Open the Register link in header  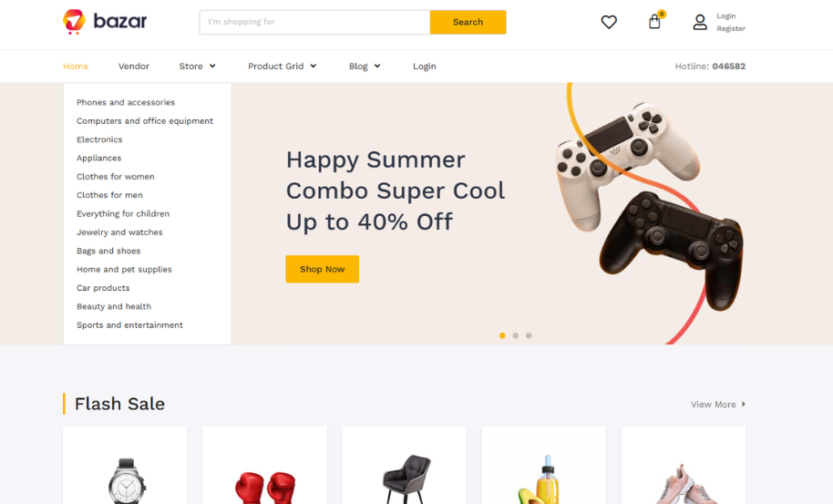[x=731, y=28]
